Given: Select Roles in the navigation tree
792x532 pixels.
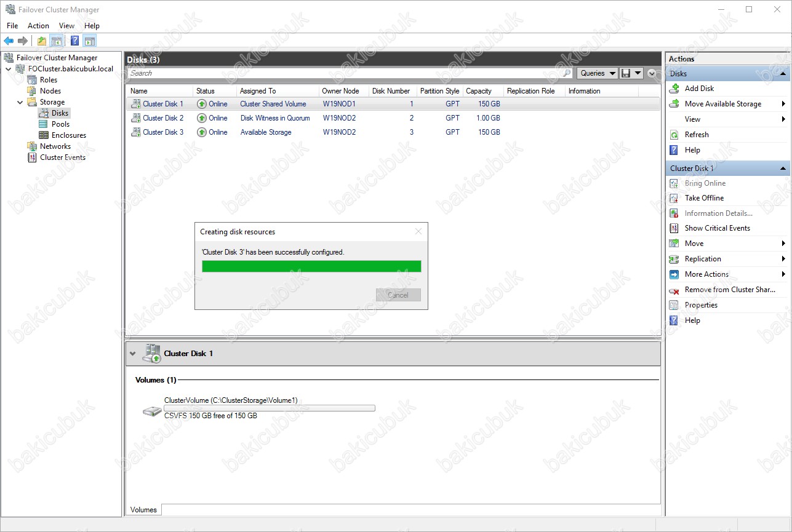Looking at the screenshot, I should [49, 80].
